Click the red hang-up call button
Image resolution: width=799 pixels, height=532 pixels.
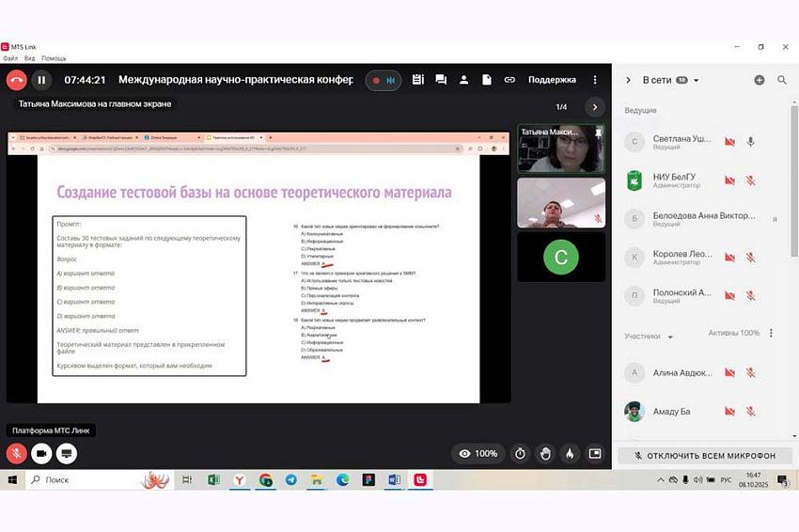pyautogui.click(x=16, y=80)
